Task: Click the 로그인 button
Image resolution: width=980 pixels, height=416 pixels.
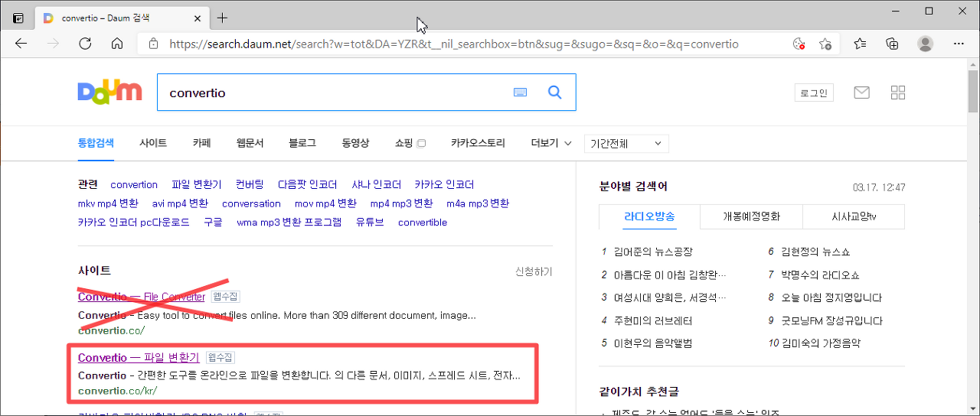Action: point(814,93)
